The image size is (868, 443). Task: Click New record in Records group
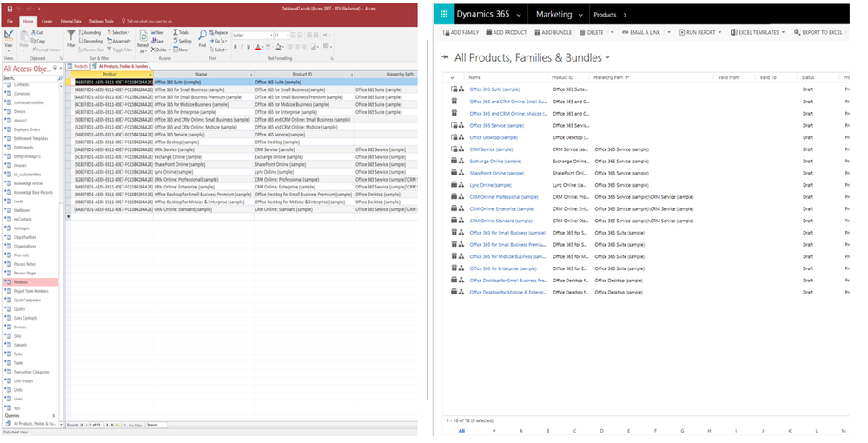pos(157,33)
